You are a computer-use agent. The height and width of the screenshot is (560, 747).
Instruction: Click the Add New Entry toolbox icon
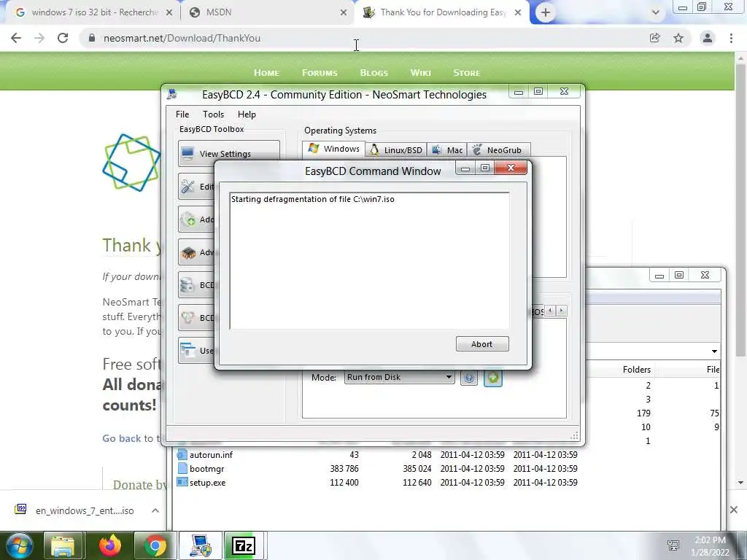[187, 219]
